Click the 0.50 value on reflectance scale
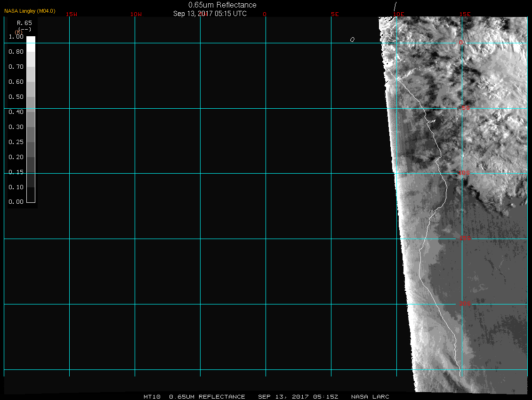The image size is (532, 400). (x=16, y=97)
